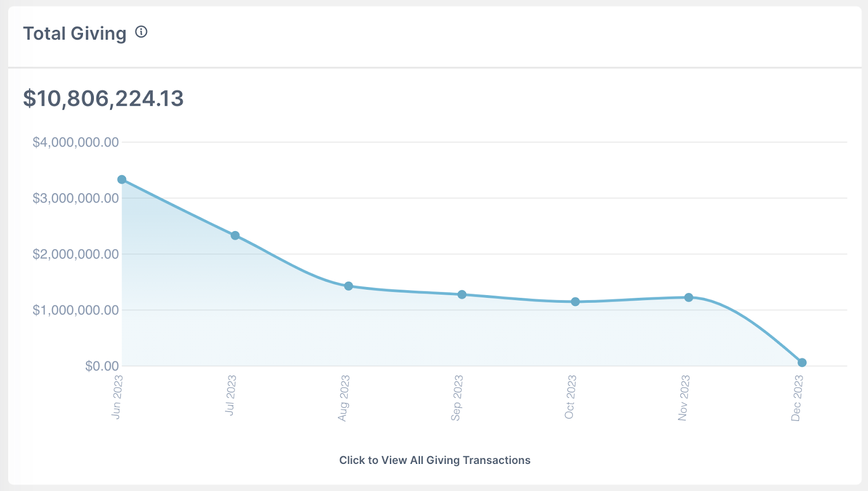The image size is (868, 491).
Task: Click the $0.00 y-axis label
Action: (x=101, y=366)
